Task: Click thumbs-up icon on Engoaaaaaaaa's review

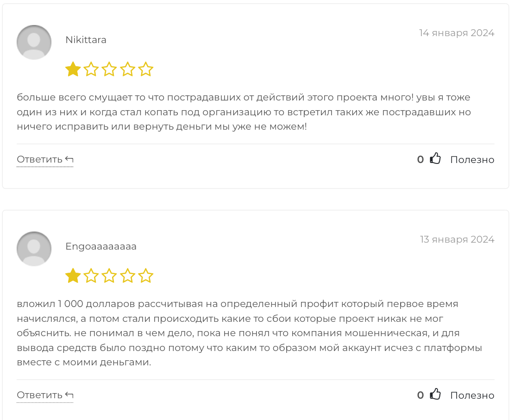Action: point(435,394)
